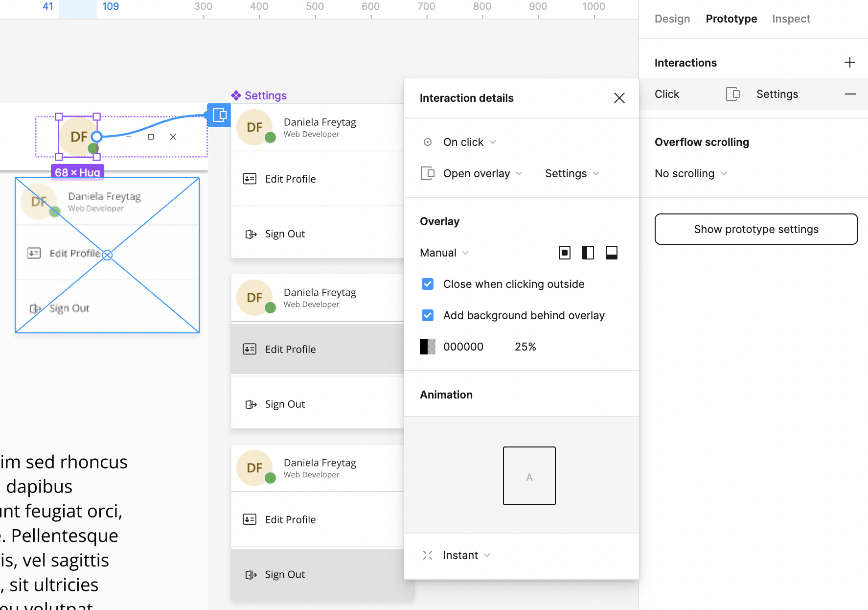
Task: Click DF avatar in first Settings card
Action: point(254,127)
